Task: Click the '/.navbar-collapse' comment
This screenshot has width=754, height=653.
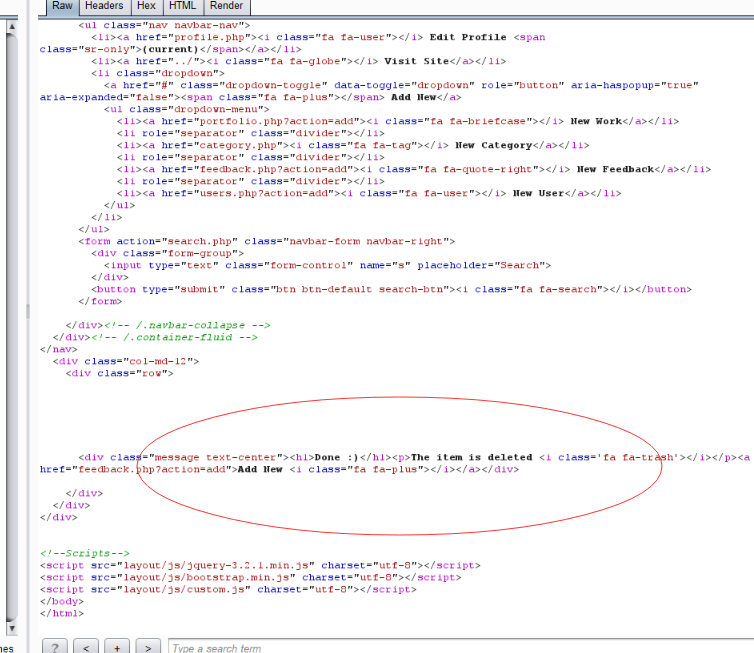Action: click(187, 325)
